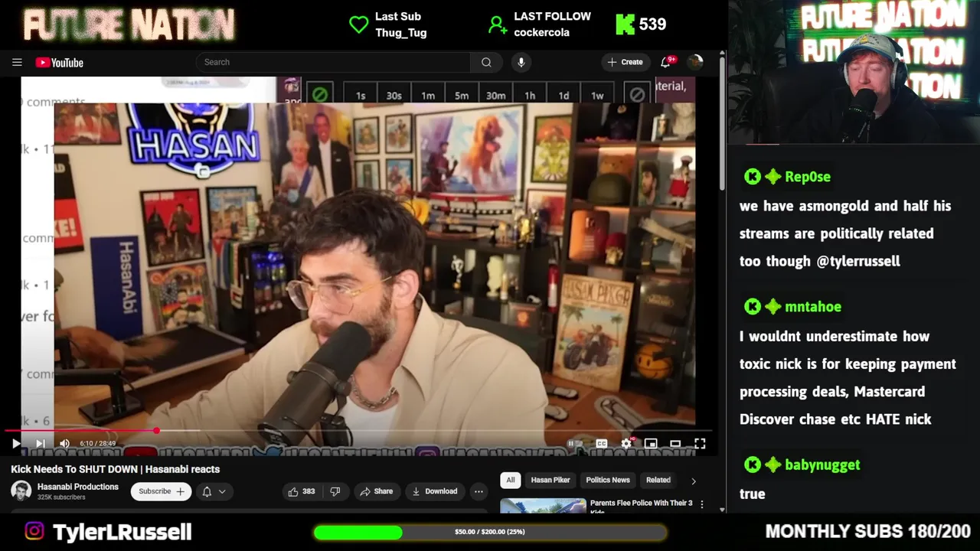
Task: Click the Last Sub heart icon
Action: pyautogui.click(x=358, y=24)
